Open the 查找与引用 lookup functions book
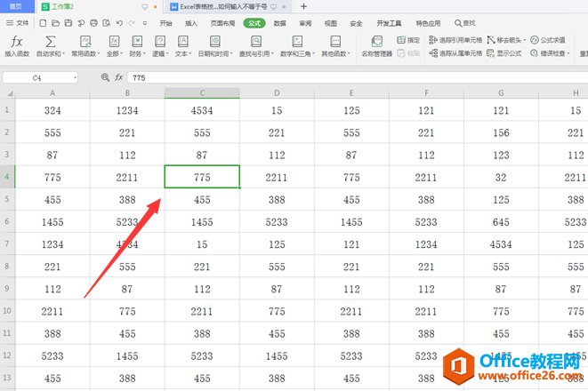This screenshot has width=588, height=391. coord(256,46)
